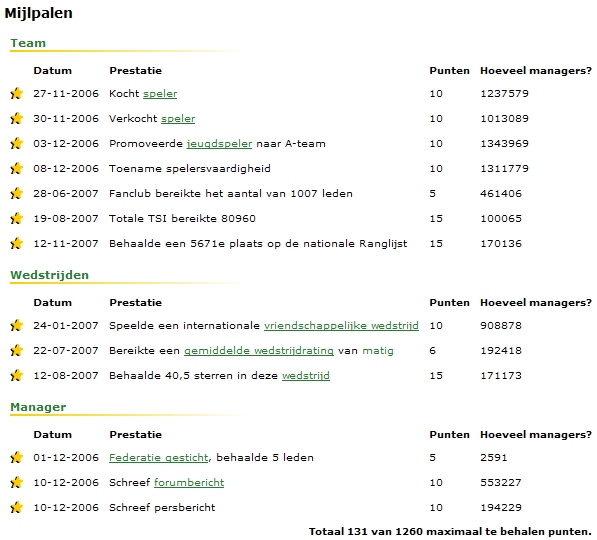Click the Wedstrijden section heading
597x540 pixels.
coord(49,275)
